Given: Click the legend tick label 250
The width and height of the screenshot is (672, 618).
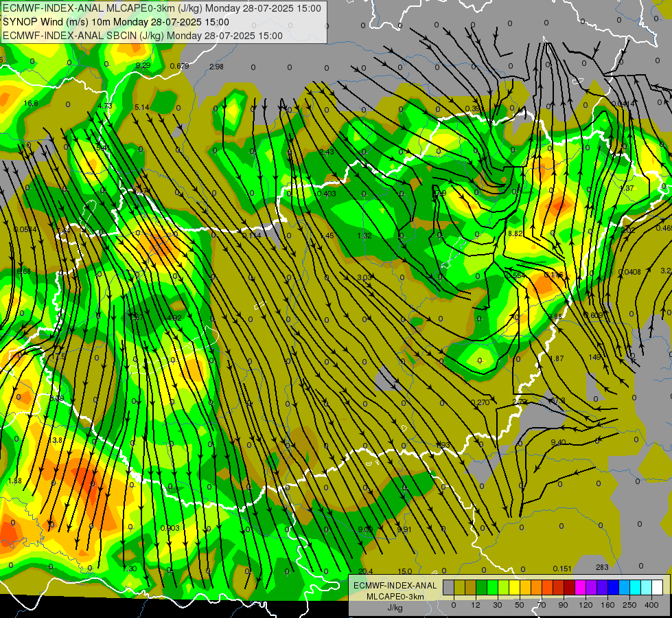Looking at the screenshot, I should click(629, 605).
